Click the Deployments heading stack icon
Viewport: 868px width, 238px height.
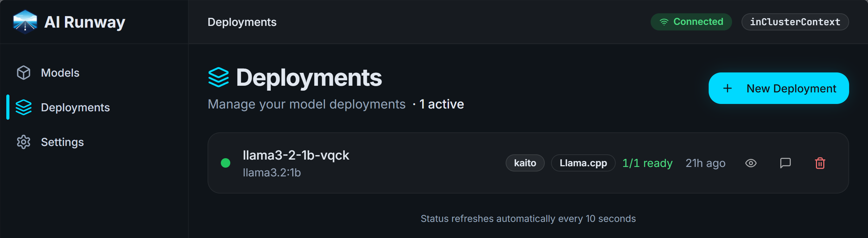[x=218, y=78]
